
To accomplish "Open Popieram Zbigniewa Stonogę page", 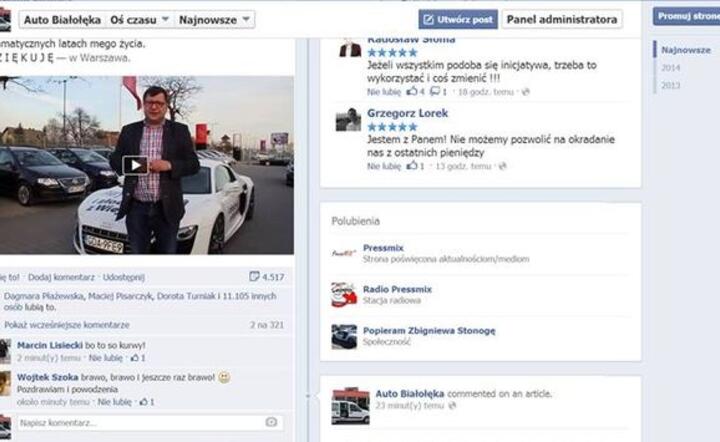I will (429, 330).
